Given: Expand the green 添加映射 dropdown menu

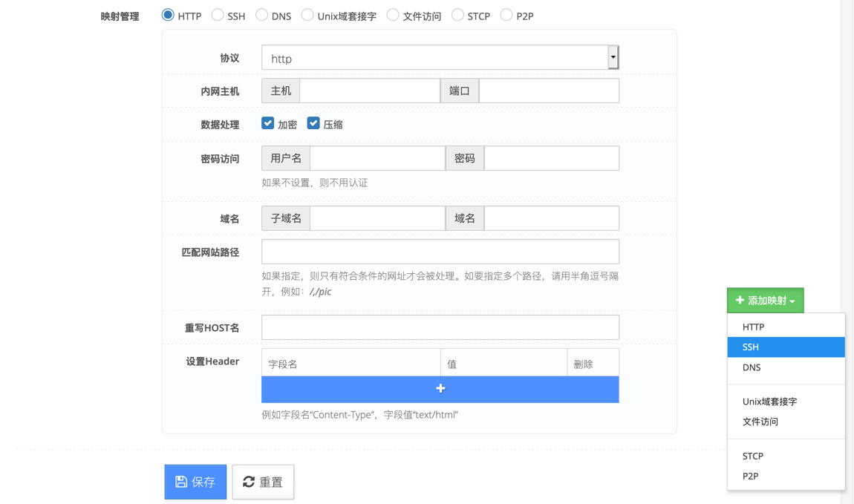Looking at the screenshot, I should pyautogui.click(x=765, y=300).
